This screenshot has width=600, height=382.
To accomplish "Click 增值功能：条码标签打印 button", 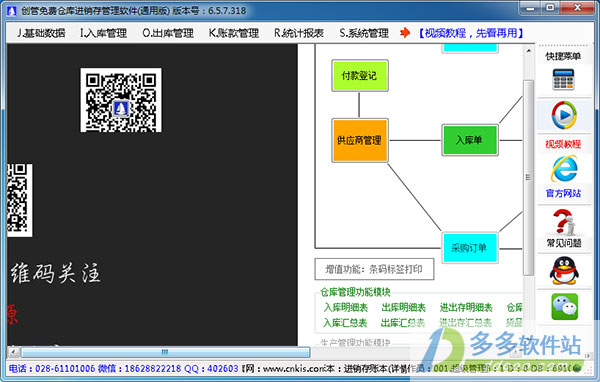I will click(x=374, y=269).
